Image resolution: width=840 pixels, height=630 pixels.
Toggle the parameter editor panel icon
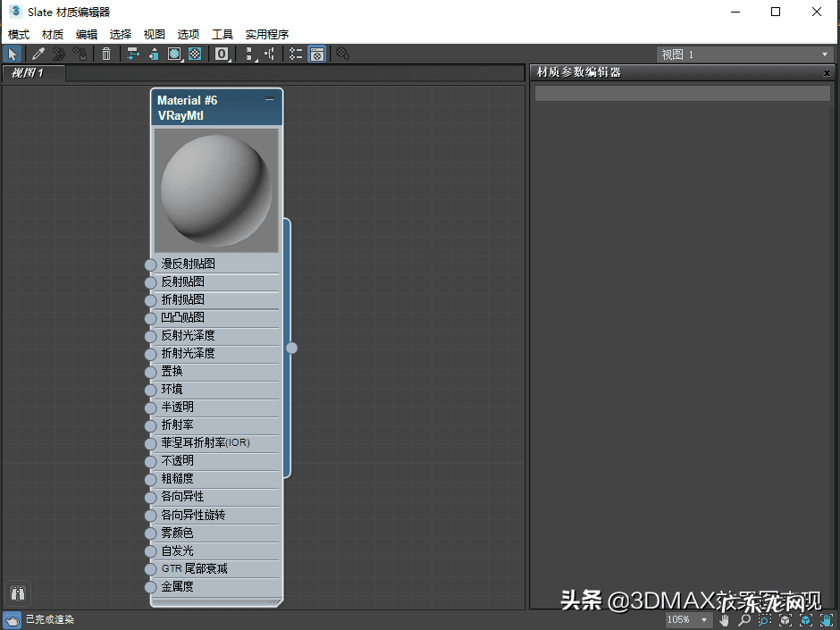[316, 55]
